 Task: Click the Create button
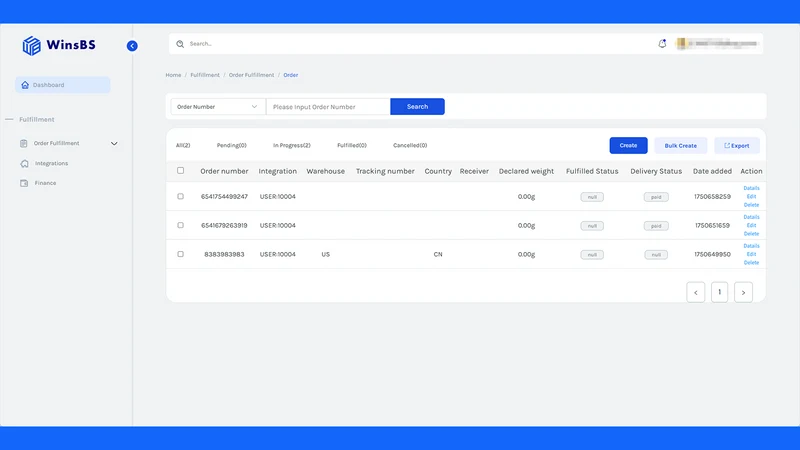click(x=629, y=145)
